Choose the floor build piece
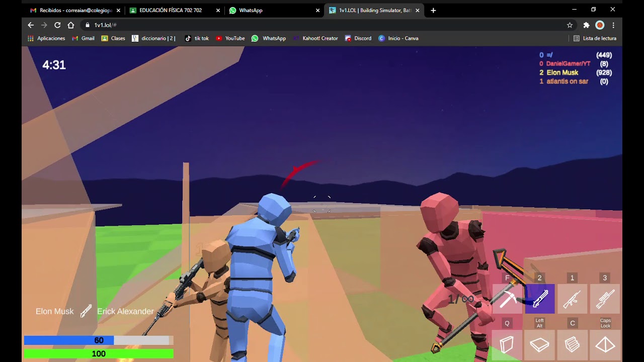Image resolution: width=644 pixels, height=362 pixels. [x=540, y=344]
